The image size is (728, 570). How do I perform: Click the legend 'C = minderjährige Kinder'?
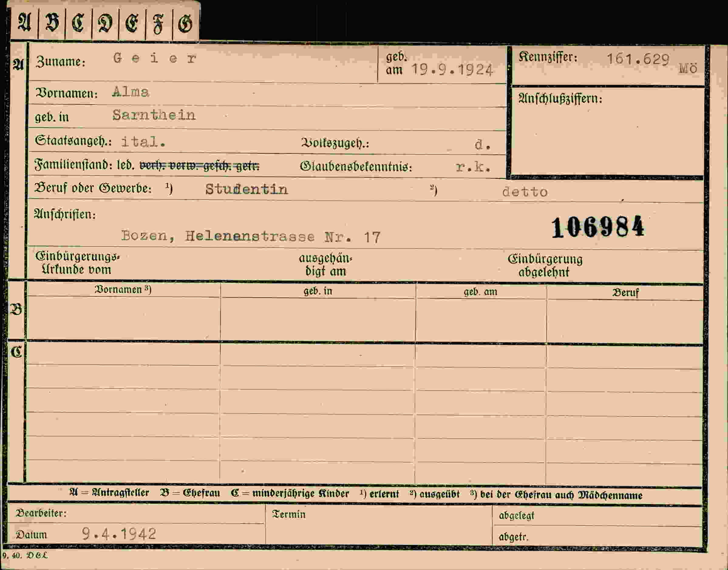click(x=290, y=493)
